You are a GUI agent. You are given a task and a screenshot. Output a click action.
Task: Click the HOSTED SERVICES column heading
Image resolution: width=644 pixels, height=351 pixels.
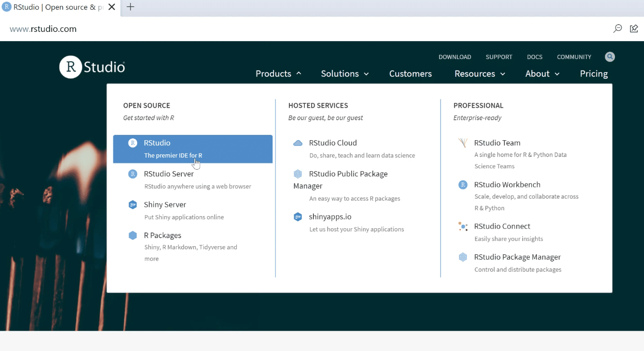click(x=318, y=105)
